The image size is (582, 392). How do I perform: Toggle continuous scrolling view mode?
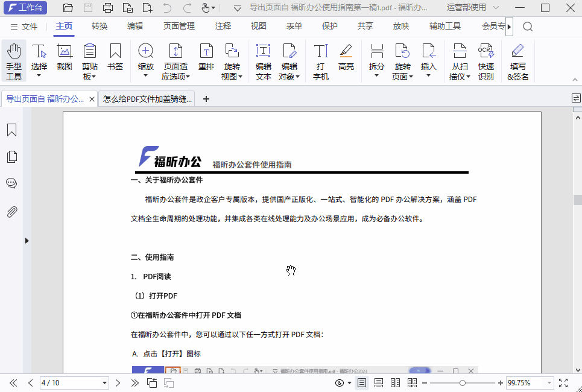378,382
